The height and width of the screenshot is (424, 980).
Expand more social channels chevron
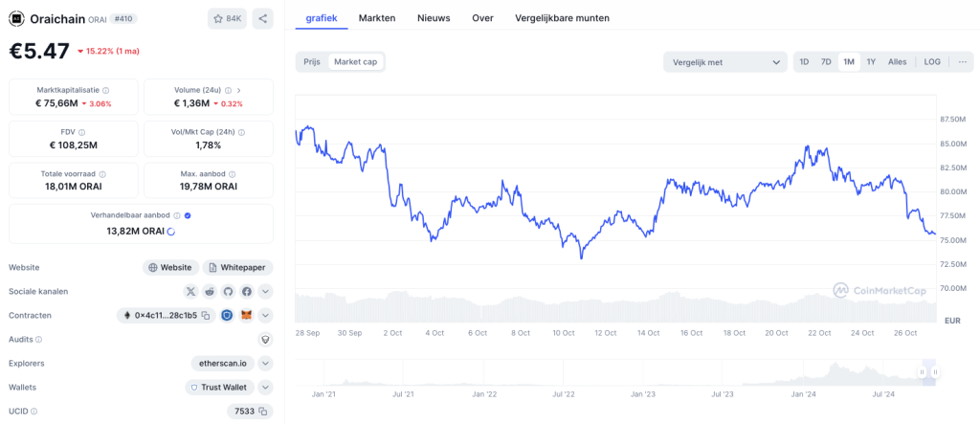tap(266, 291)
